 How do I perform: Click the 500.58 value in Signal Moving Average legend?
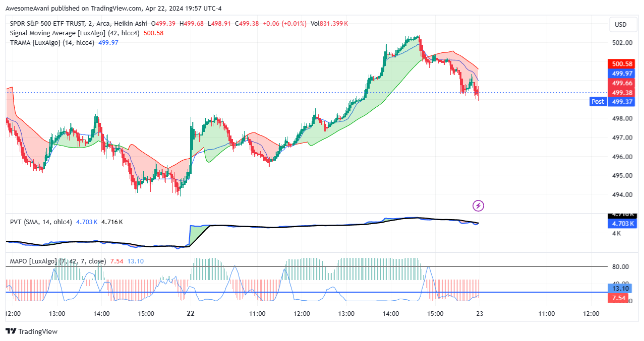[153, 33]
